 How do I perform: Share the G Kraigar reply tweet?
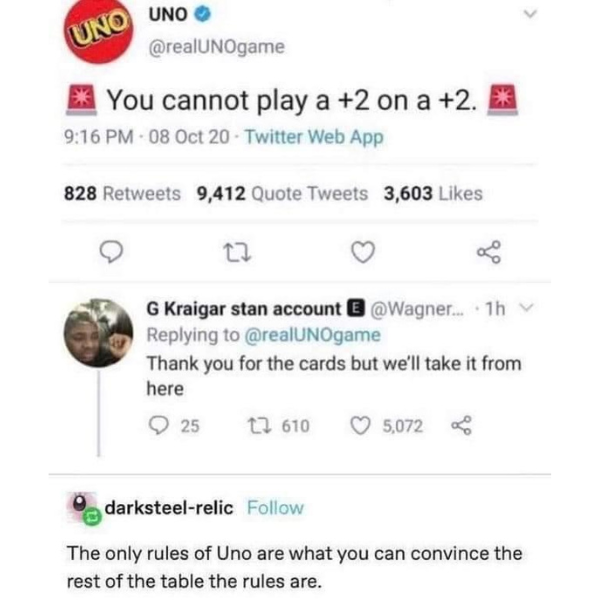[461, 426]
